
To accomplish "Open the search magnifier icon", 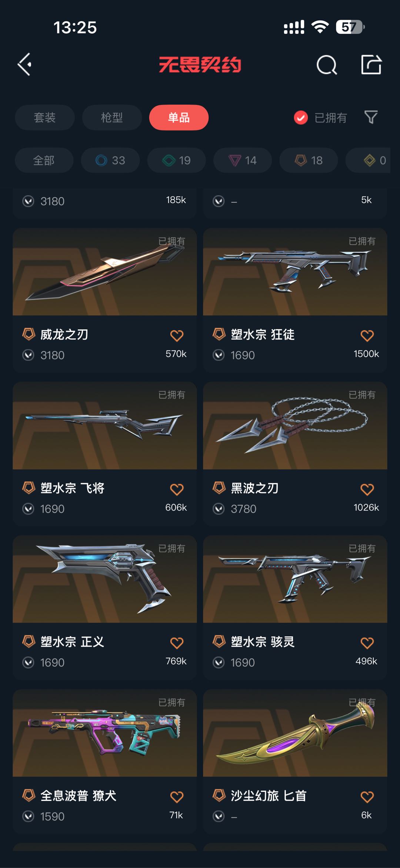I will click(x=327, y=65).
